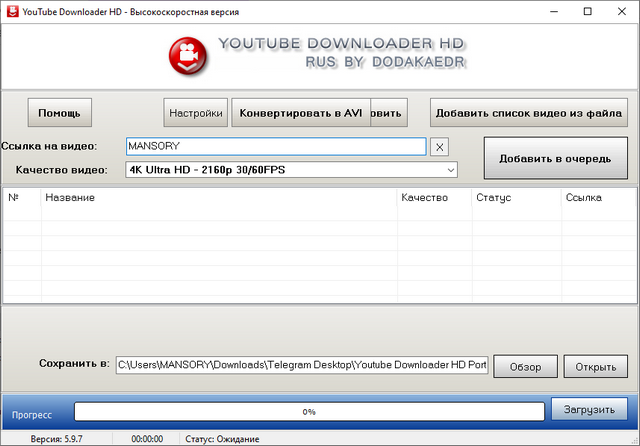Click the Сохранить в path field

click(x=302, y=365)
